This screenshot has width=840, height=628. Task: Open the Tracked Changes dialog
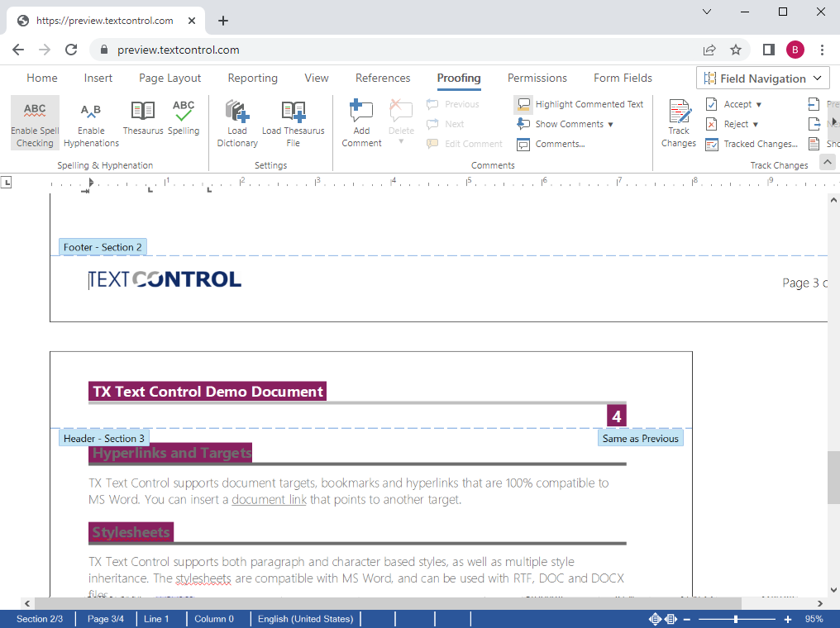coord(752,145)
